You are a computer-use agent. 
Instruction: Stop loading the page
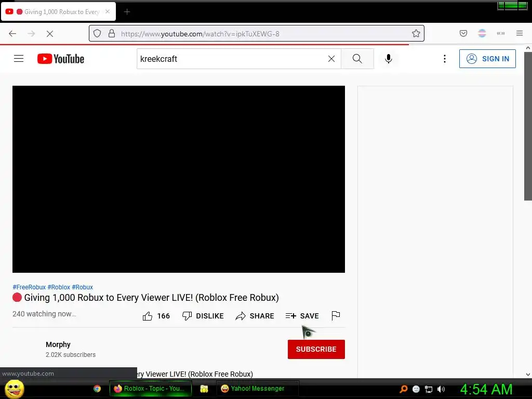[50, 34]
